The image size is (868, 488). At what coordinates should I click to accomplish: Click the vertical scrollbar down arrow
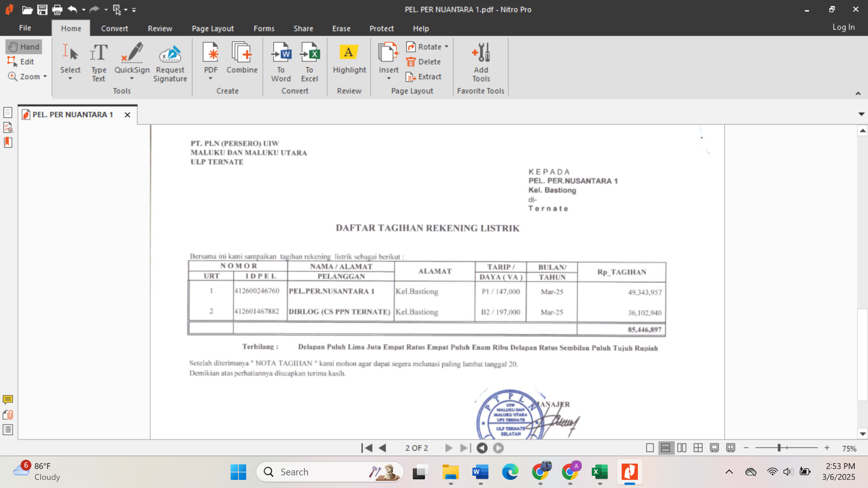pyautogui.click(x=863, y=434)
